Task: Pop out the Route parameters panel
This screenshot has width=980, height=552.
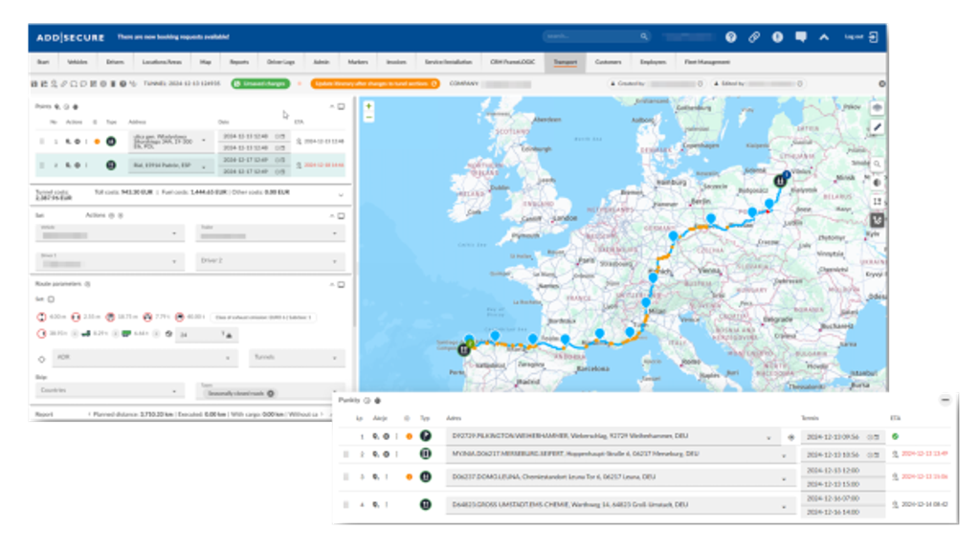Action: (342, 285)
